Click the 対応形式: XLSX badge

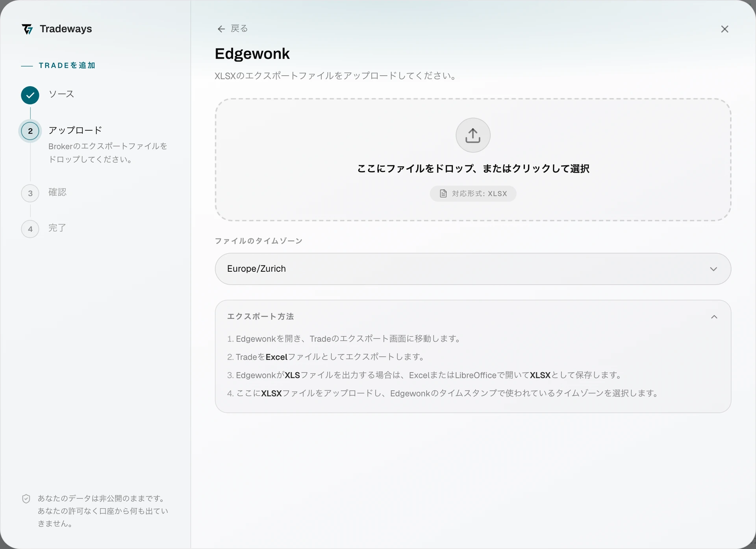(473, 193)
